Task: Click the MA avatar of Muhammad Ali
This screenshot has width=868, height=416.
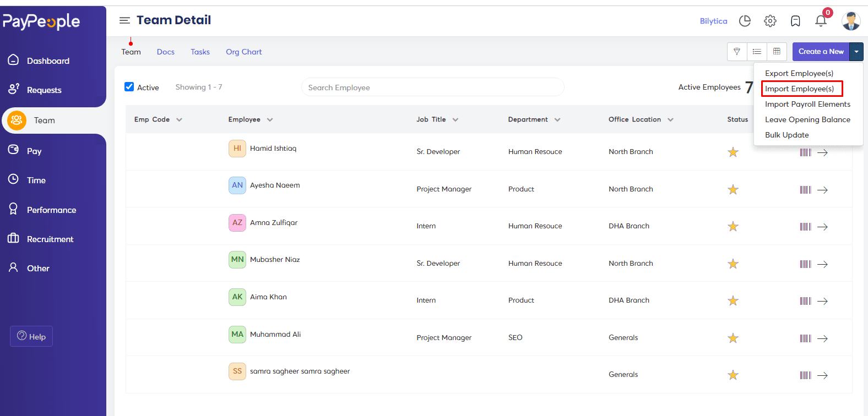Action: [237, 334]
